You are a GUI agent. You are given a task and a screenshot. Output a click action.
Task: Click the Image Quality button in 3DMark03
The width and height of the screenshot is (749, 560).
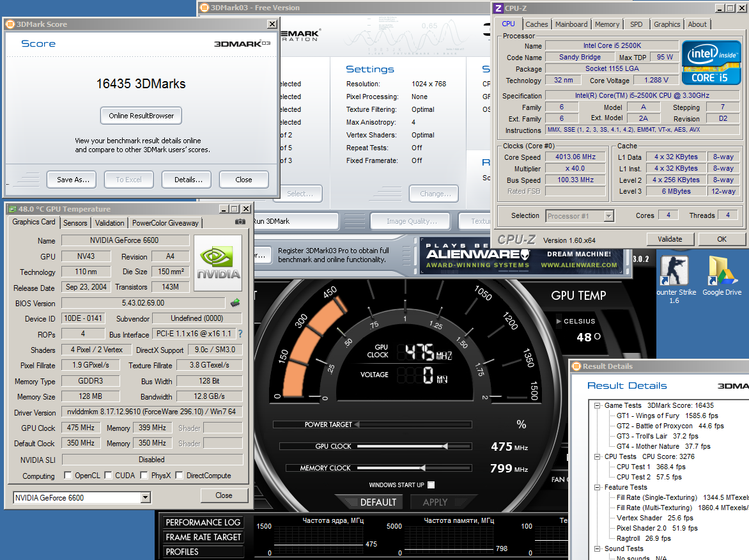click(x=411, y=221)
